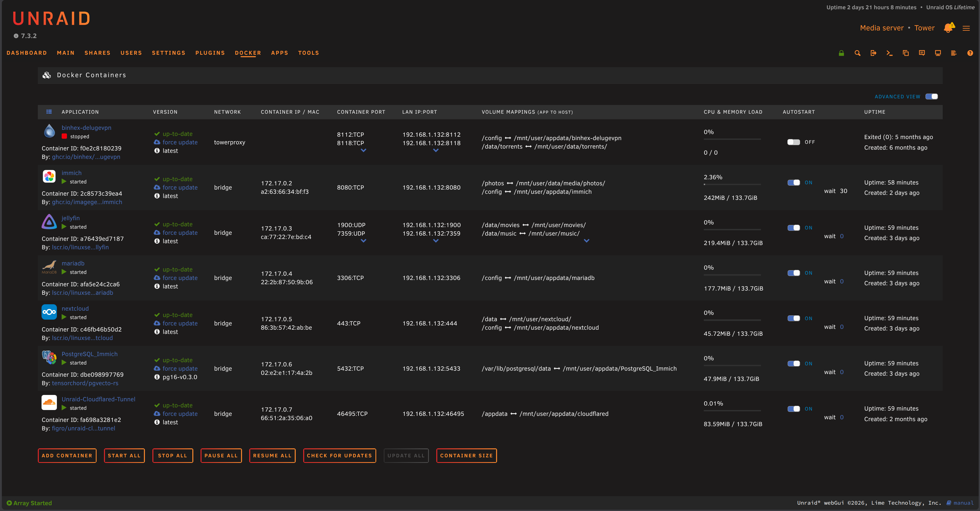This screenshot has height=511, width=980.
Task: Turn off mariadb autostart switch
Action: click(793, 273)
